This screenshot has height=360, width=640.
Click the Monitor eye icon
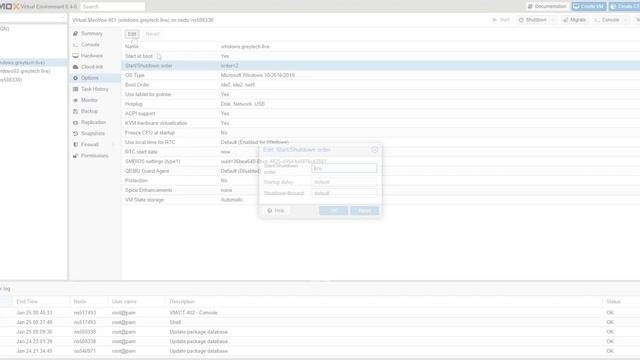pyautogui.click(x=76, y=100)
